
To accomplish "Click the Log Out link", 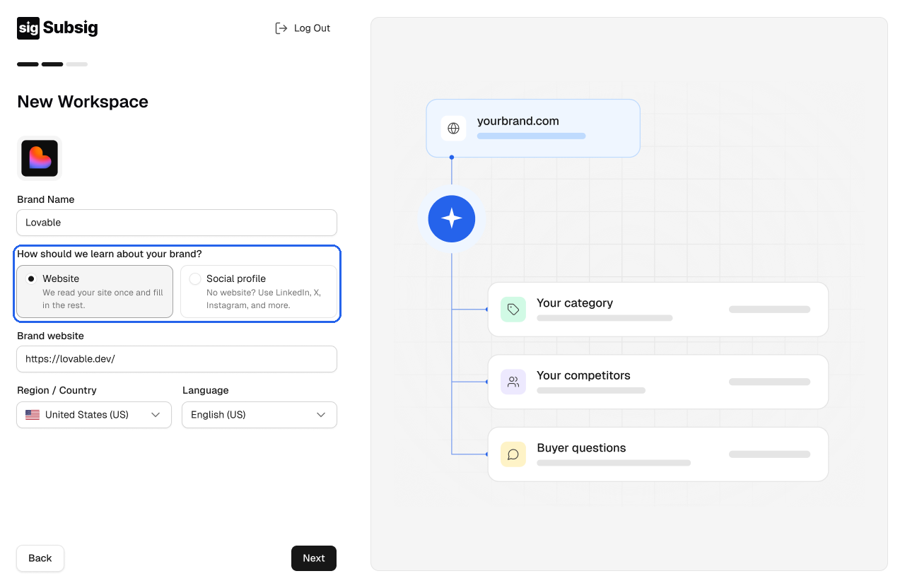I will 303,28.
